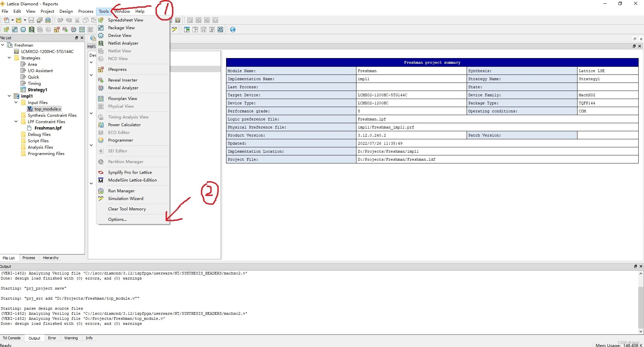Collapse the Strategies folder node
This screenshot has height=347, width=644.
point(9,58)
